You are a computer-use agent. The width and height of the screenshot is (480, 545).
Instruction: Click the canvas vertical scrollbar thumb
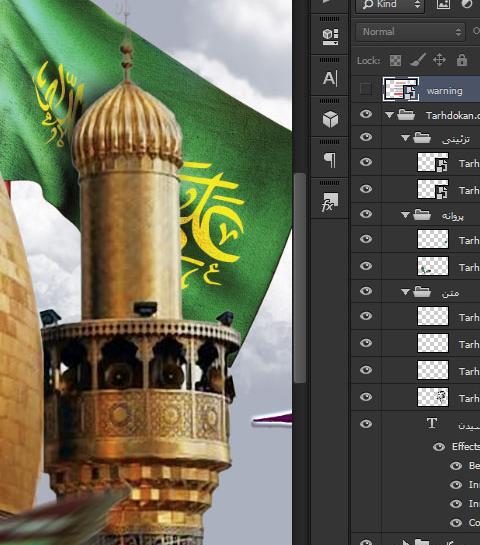point(299,277)
